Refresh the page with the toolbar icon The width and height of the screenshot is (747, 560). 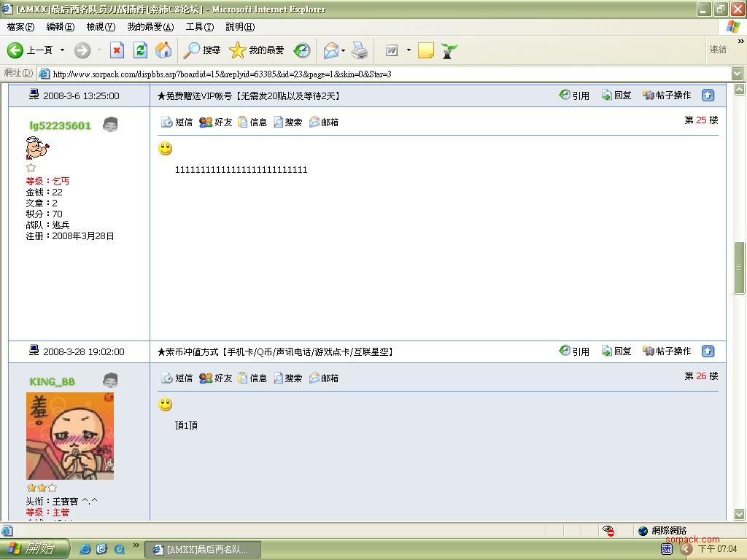coord(141,50)
